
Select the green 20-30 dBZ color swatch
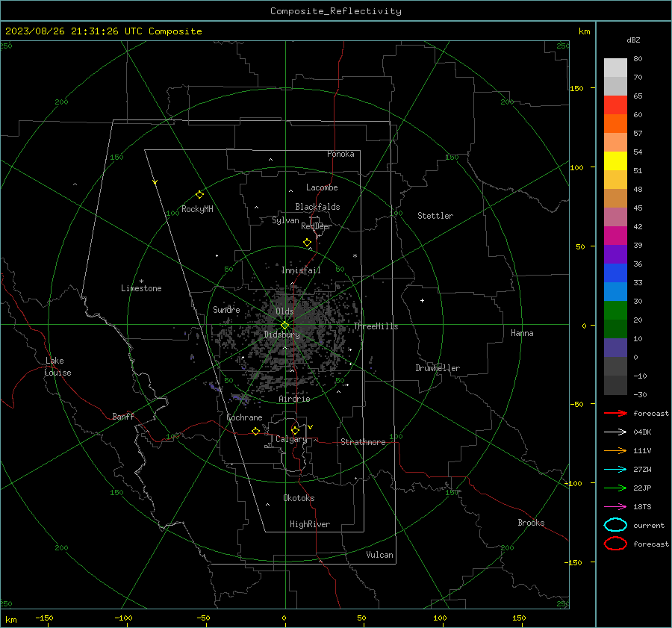[615, 311]
